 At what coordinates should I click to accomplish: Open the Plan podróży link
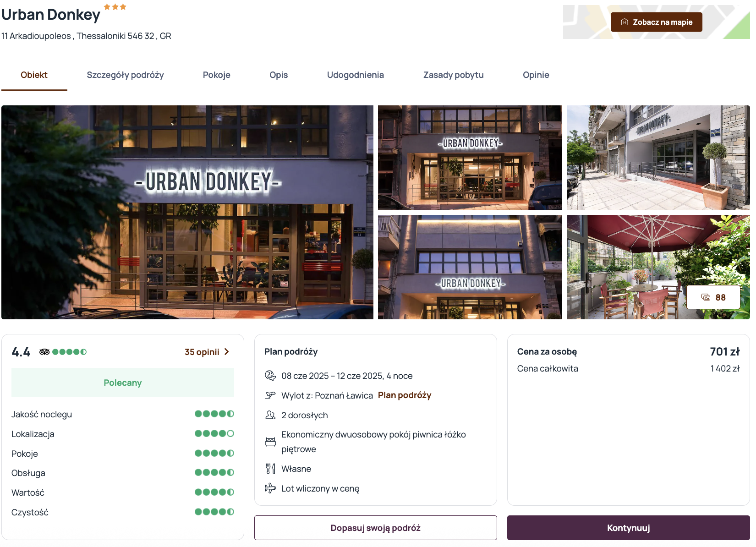405,395
